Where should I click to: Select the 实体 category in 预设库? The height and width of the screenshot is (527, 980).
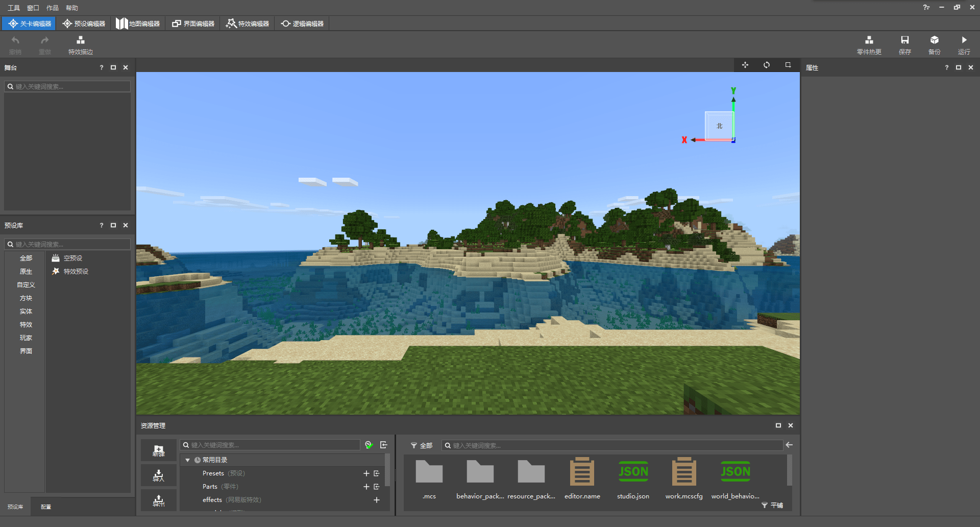pos(26,312)
